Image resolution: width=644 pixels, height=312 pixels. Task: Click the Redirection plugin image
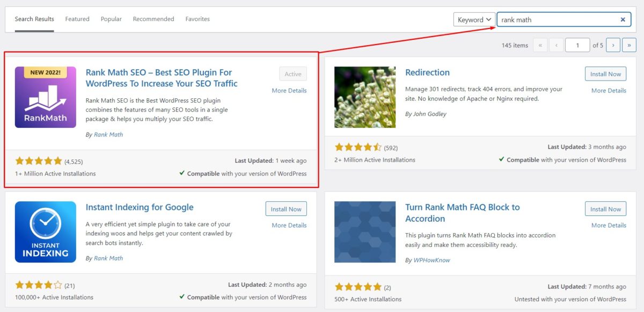pyautogui.click(x=365, y=97)
